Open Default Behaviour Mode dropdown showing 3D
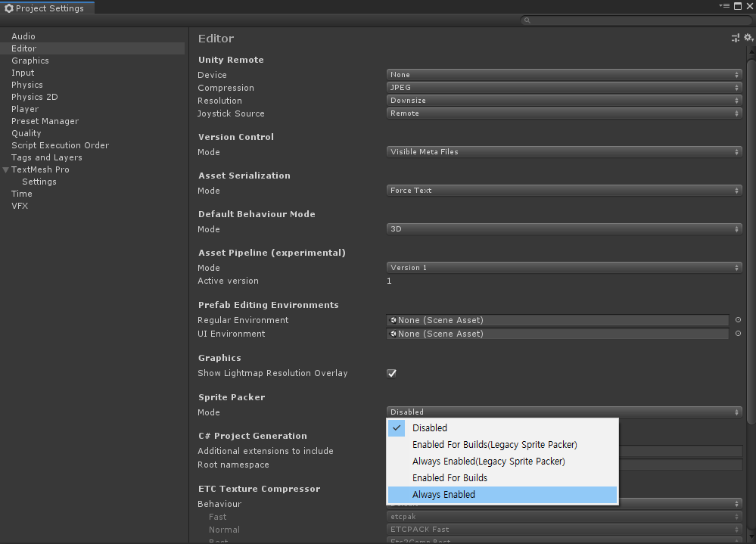Viewport: 756px width, 544px height. pyautogui.click(x=564, y=229)
